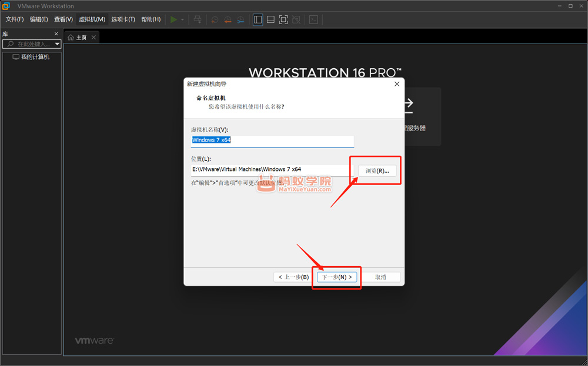Click the green power-on play icon
588x366 pixels.
coord(173,19)
